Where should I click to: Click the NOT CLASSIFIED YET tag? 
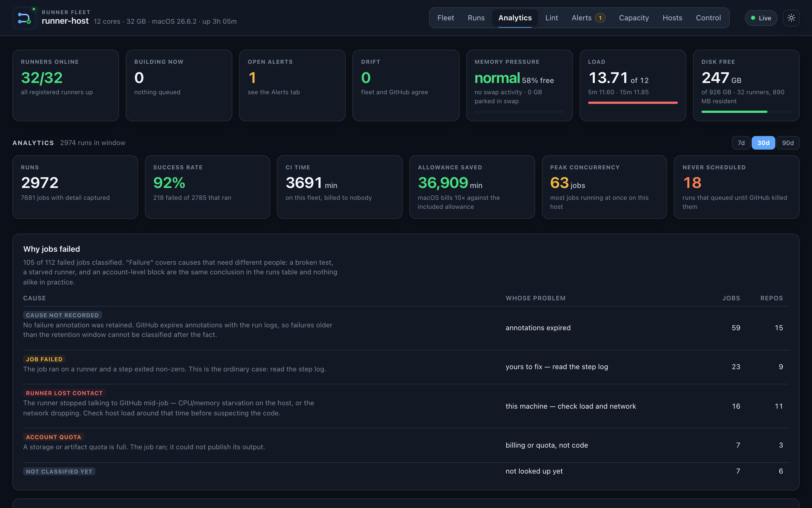click(59, 471)
